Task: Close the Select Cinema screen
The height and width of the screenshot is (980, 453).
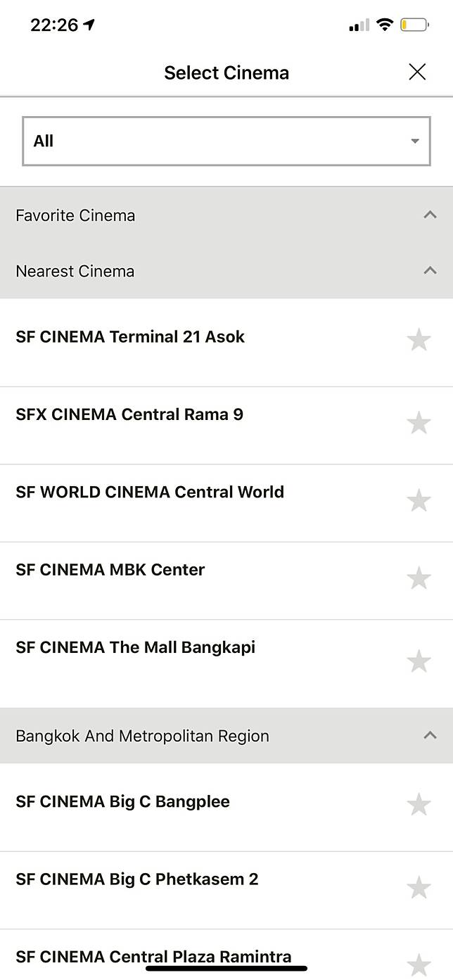Action: (417, 72)
